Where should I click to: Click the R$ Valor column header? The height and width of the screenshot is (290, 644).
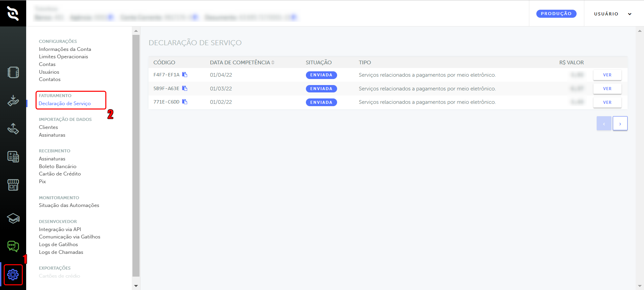(572, 62)
